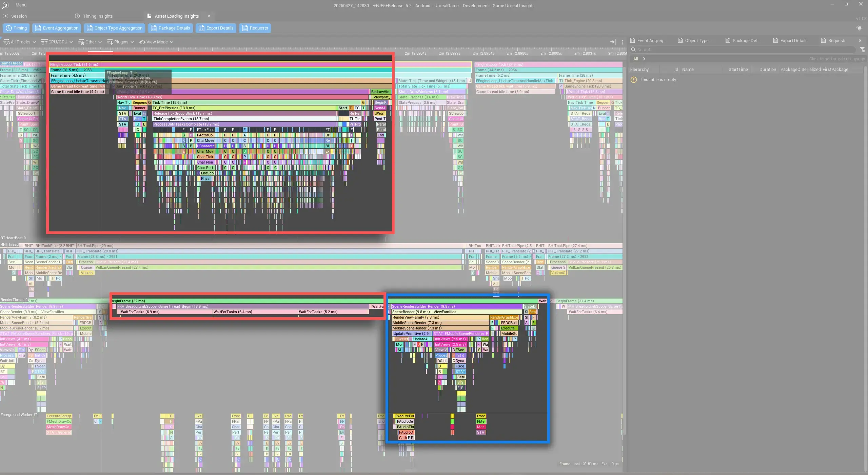Open the filter configurator funnel icon
Viewport: 868px width, 475px height.
pos(862,50)
